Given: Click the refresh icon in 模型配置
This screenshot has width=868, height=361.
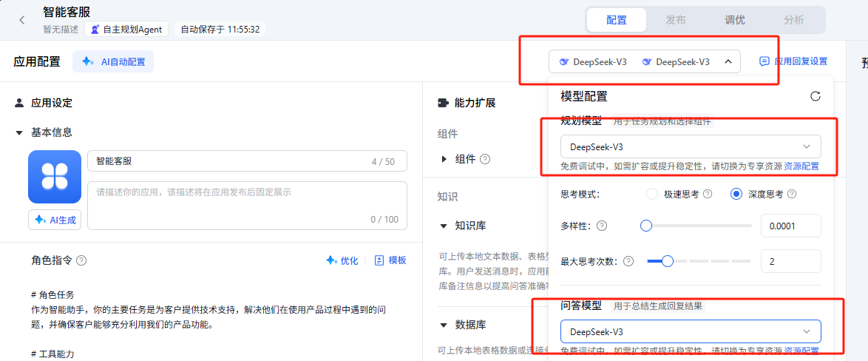Looking at the screenshot, I should (815, 96).
